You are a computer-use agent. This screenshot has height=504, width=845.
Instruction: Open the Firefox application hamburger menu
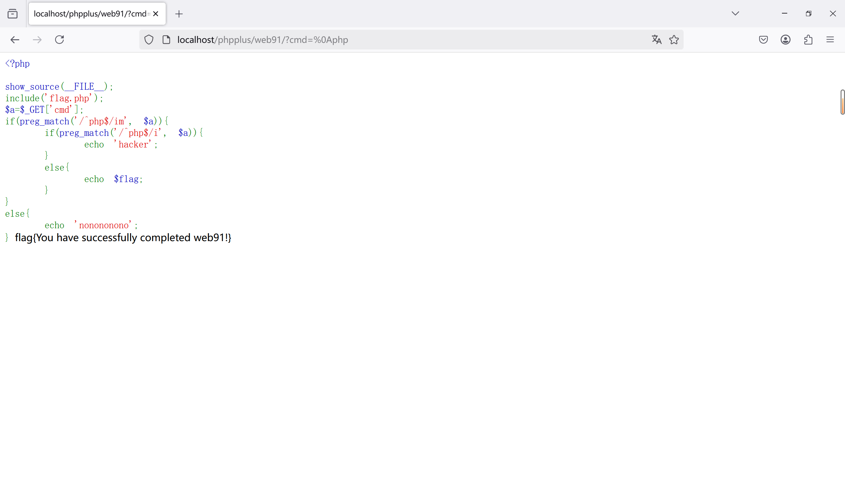click(x=830, y=40)
